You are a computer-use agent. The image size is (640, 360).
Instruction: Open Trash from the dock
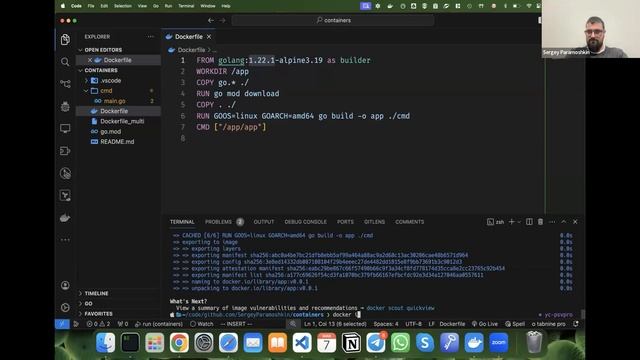tap(534, 342)
